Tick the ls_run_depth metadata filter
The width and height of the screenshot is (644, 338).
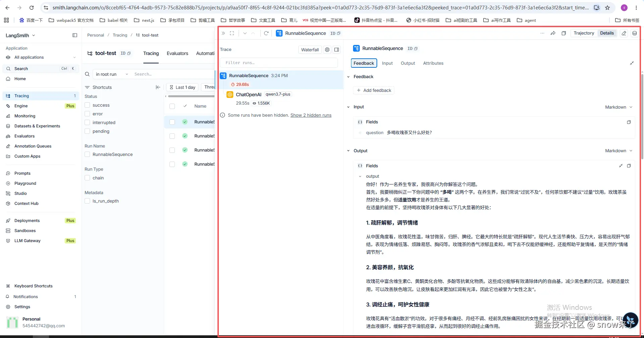tap(87, 201)
